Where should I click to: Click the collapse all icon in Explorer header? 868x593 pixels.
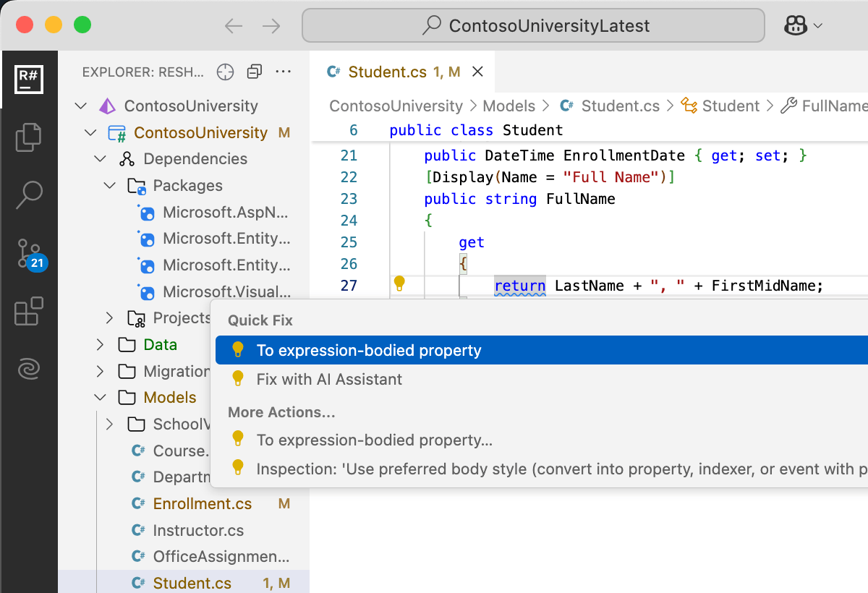point(255,72)
